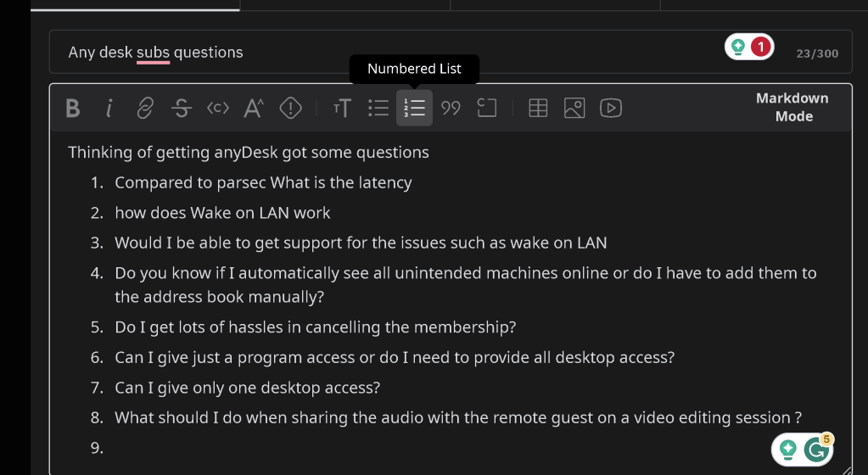Insert a code block

[x=486, y=108]
